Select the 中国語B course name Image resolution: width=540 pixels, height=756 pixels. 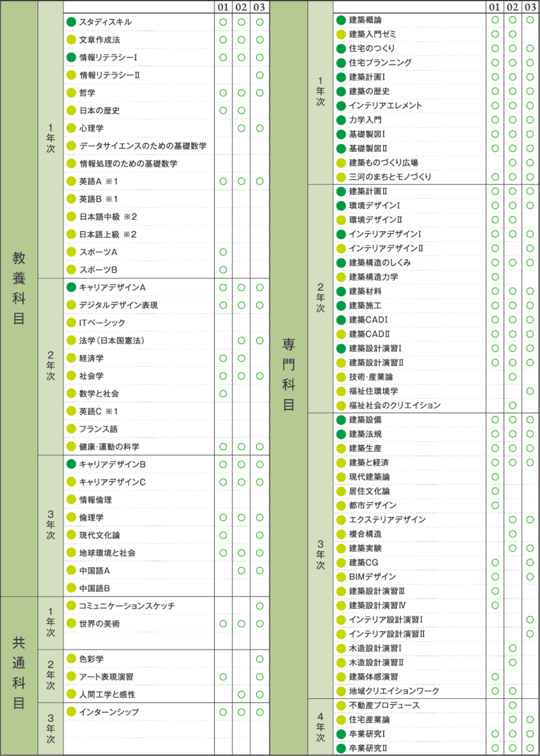click(94, 588)
